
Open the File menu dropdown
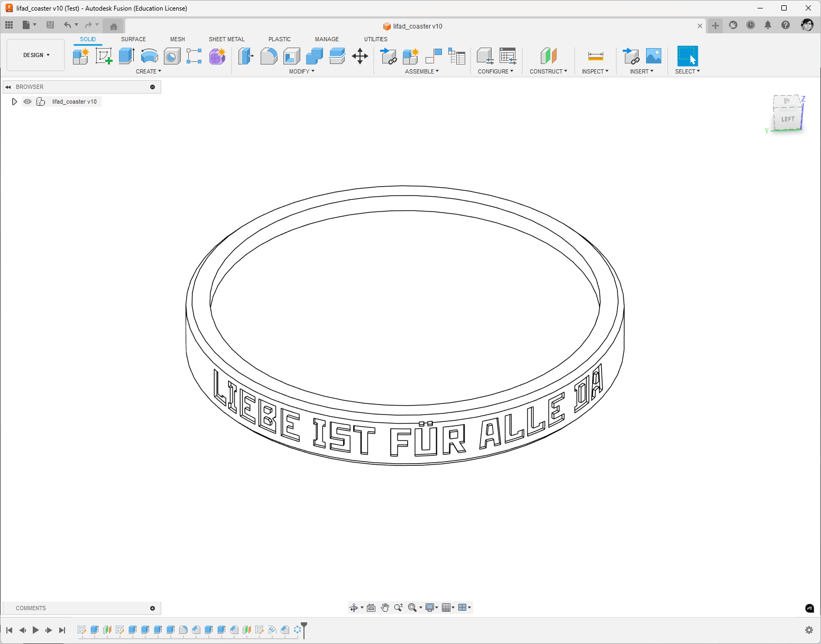(30, 25)
